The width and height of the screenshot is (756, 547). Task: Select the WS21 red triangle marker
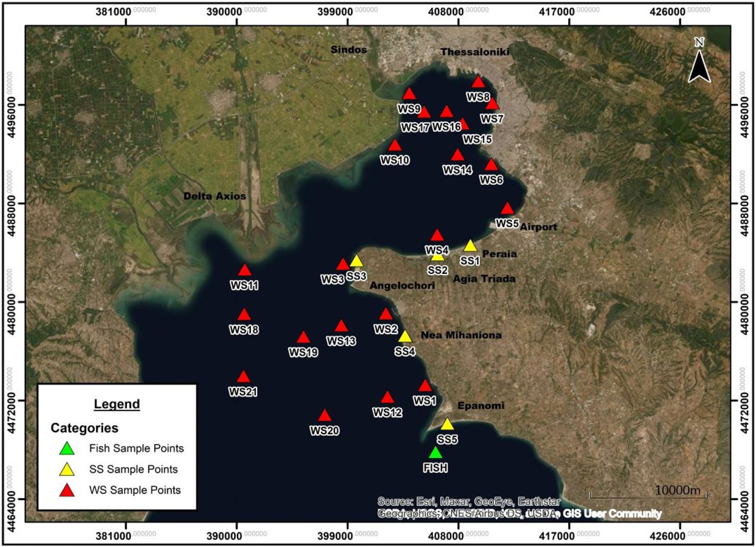[243, 377]
